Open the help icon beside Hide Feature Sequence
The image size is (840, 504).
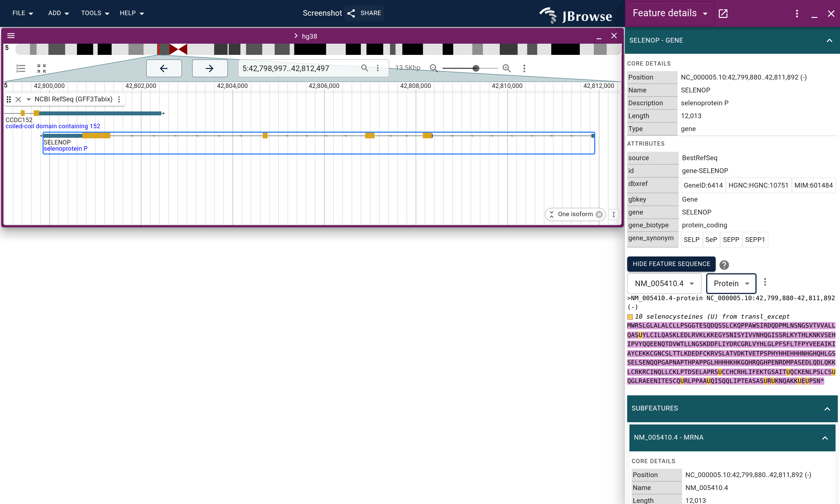point(724,265)
